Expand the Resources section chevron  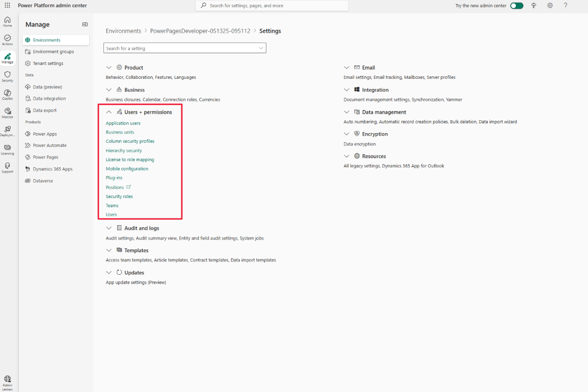click(x=346, y=156)
